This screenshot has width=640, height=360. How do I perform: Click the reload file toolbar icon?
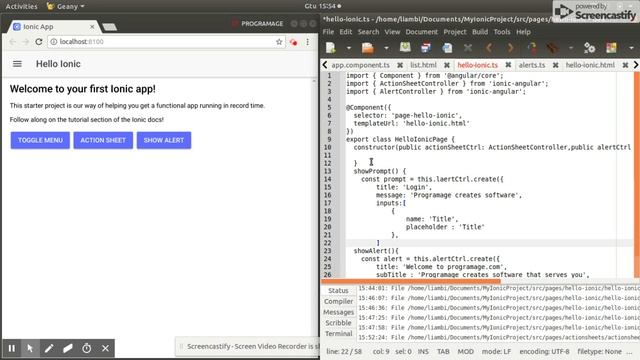point(447,48)
